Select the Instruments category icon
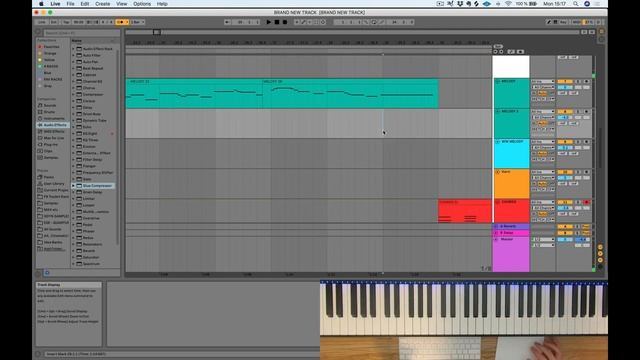This screenshot has height=360, width=640. (x=40, y=118)
